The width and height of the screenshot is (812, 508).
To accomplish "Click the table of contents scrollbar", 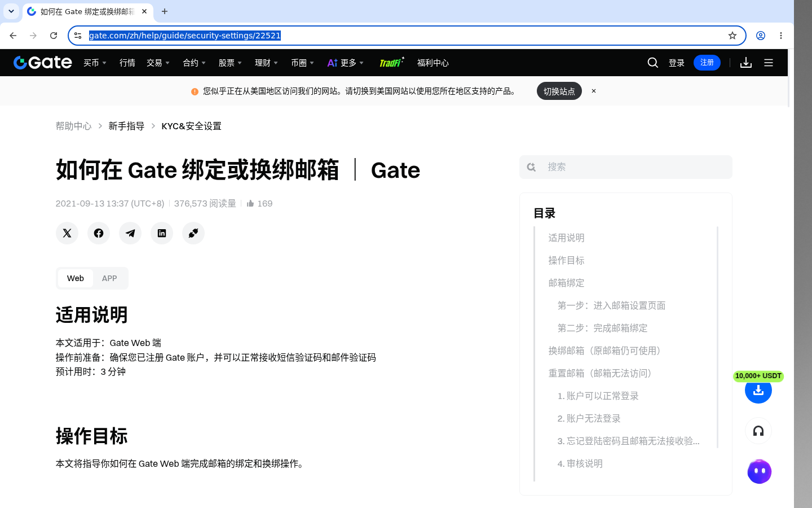I will click(717, 337).
